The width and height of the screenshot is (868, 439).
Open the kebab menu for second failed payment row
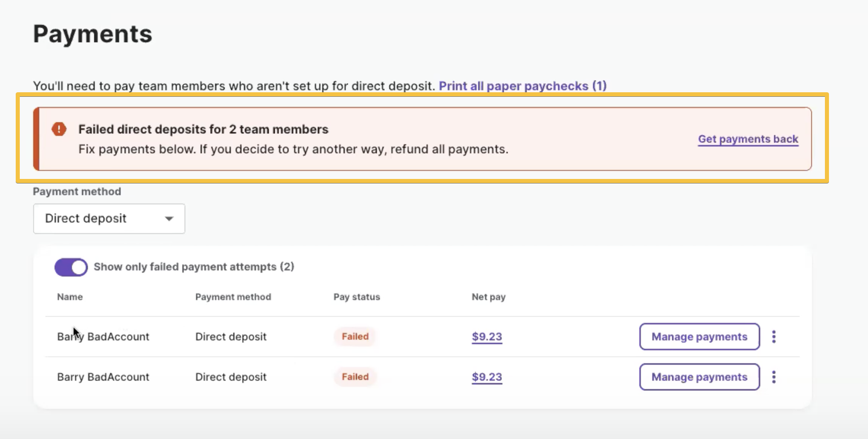[774, 377]
